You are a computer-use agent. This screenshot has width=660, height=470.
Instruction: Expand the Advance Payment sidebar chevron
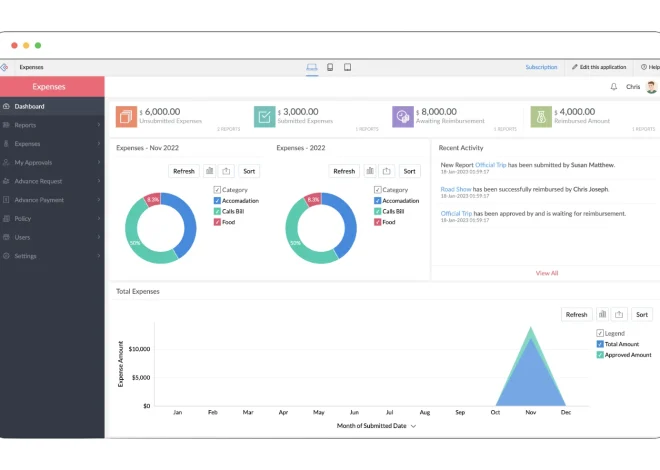tap(99, 200)
